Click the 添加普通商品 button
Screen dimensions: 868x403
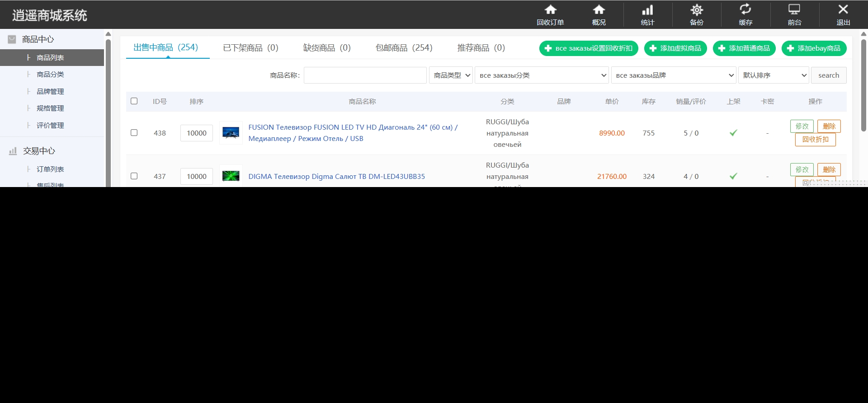744,48
